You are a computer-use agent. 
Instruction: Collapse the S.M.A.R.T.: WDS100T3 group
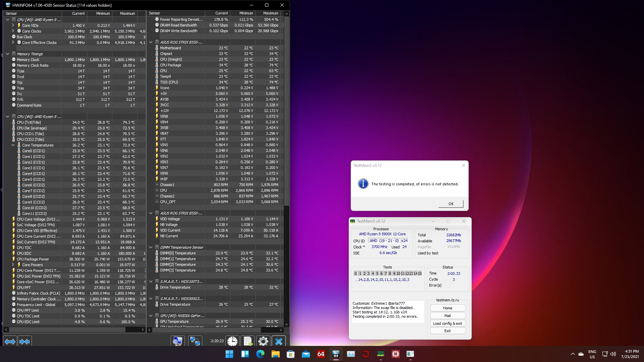coord(151,282)
